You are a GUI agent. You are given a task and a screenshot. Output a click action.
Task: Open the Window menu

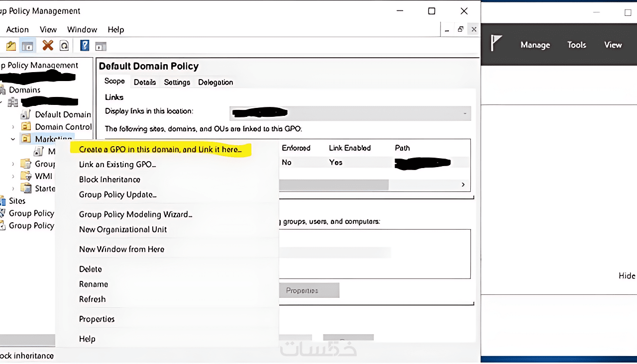click(x=82, y=30)
